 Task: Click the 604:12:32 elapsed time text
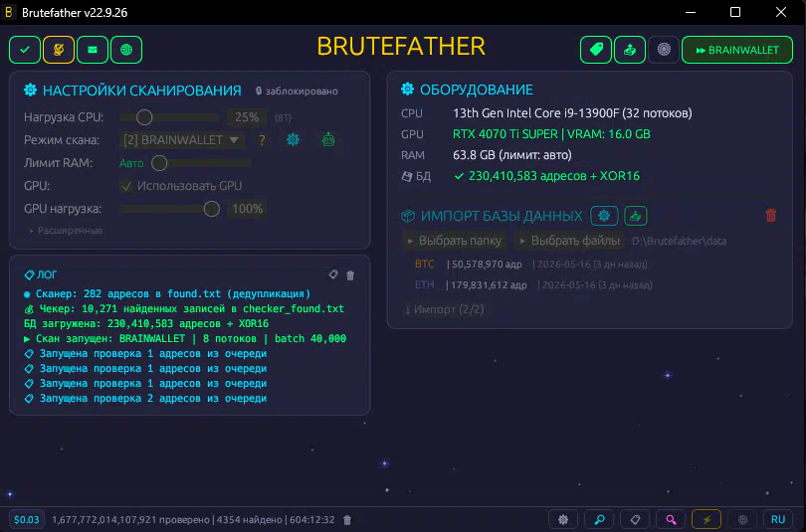(x=312, y=520)
